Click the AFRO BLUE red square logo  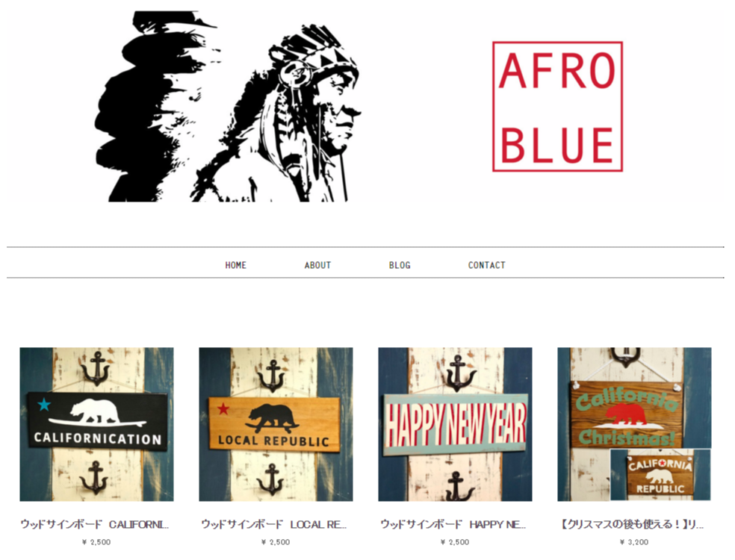click(x=557, y=106)
